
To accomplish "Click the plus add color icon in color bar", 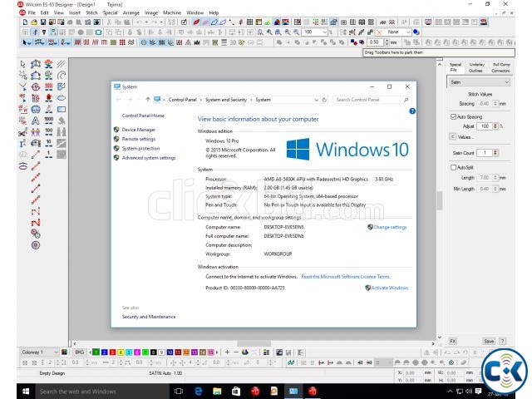I will click(x=227, y=352).
